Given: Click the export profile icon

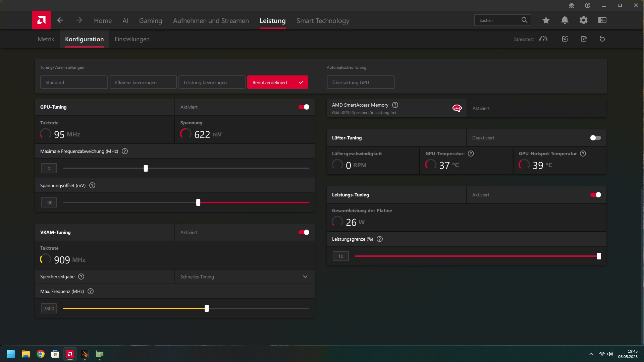Looking at the screenshot, I should [584, 39].
